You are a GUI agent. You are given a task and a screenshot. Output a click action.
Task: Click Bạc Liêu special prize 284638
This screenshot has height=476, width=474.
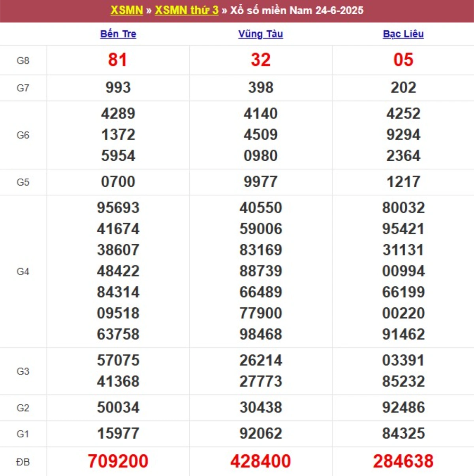tap(403, 461)
